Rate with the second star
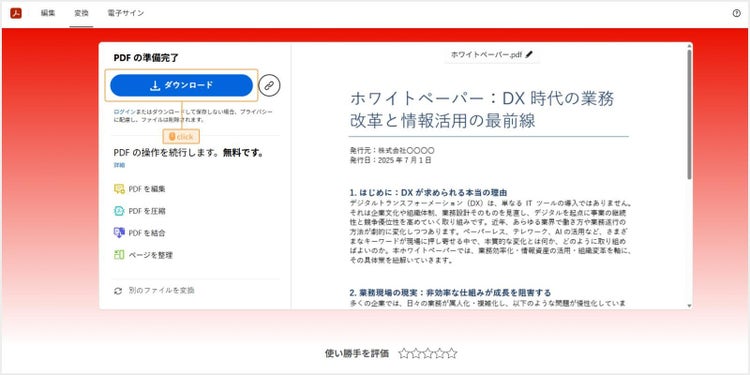 pos(416,353)
